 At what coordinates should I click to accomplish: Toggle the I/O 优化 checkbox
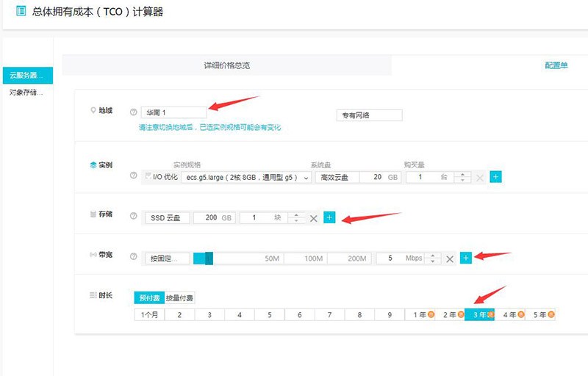coord(148,176)
